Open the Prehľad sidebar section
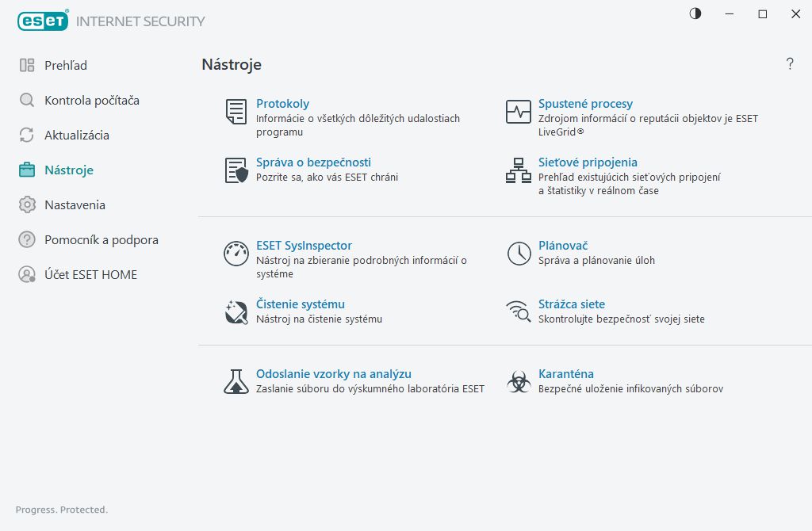The height and width of the screenshot is (531, 812). pos(66,66)
